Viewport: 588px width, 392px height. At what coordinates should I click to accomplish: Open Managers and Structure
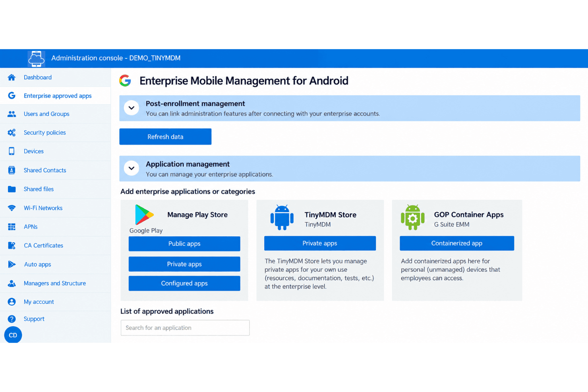point(55,283)
